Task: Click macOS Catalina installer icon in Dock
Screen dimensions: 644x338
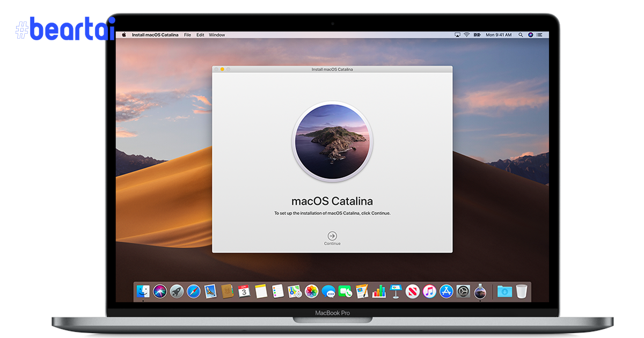Action: click(480, 291)
